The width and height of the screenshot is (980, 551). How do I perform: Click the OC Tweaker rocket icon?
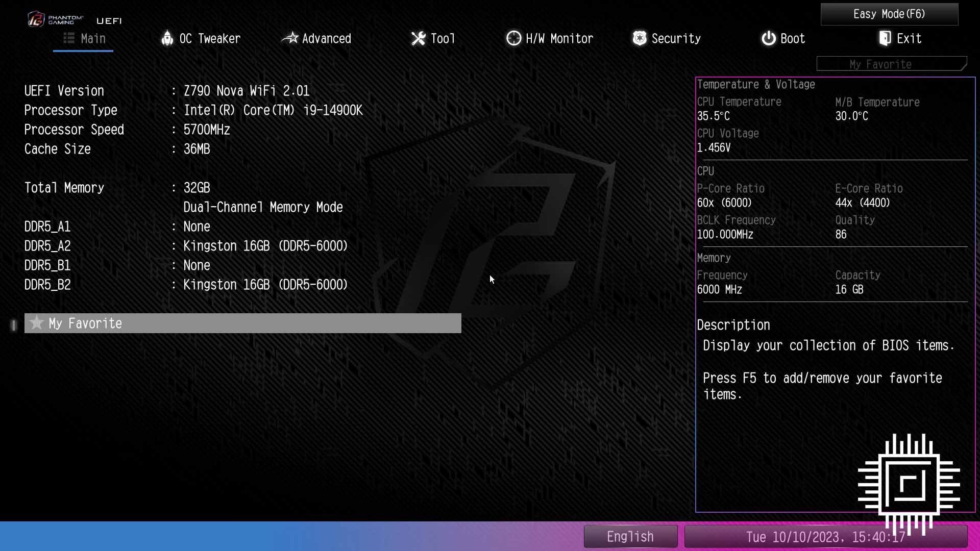tap(167, 38)
